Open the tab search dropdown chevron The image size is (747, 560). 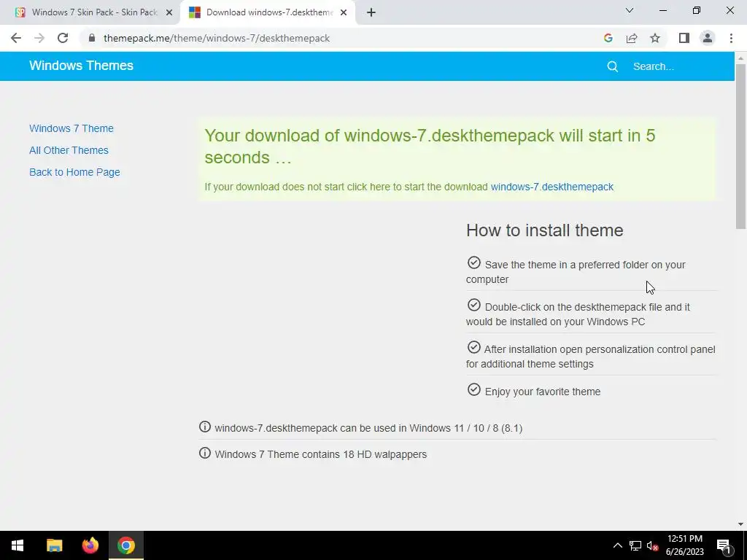pos(630,10)
